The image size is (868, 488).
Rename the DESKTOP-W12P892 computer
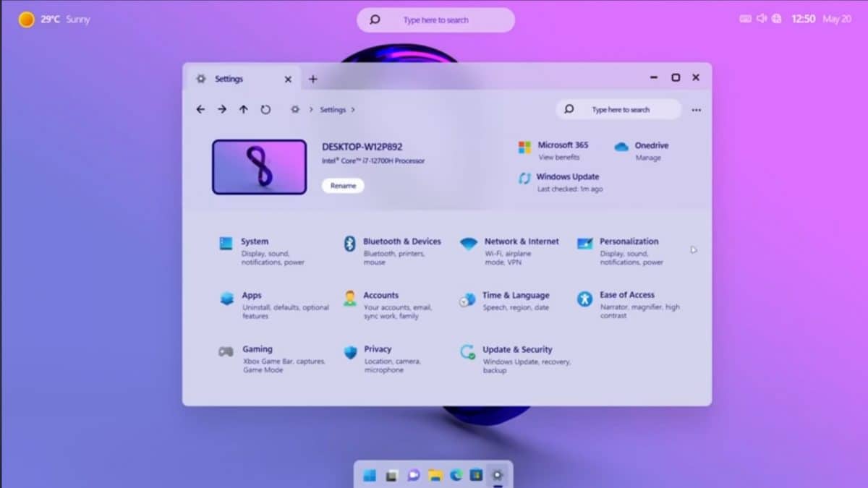pos(342,185)
